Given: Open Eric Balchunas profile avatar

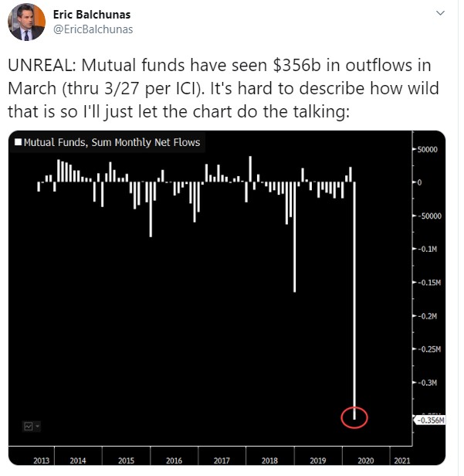Looking at the screenshot, I should (26, 22).
